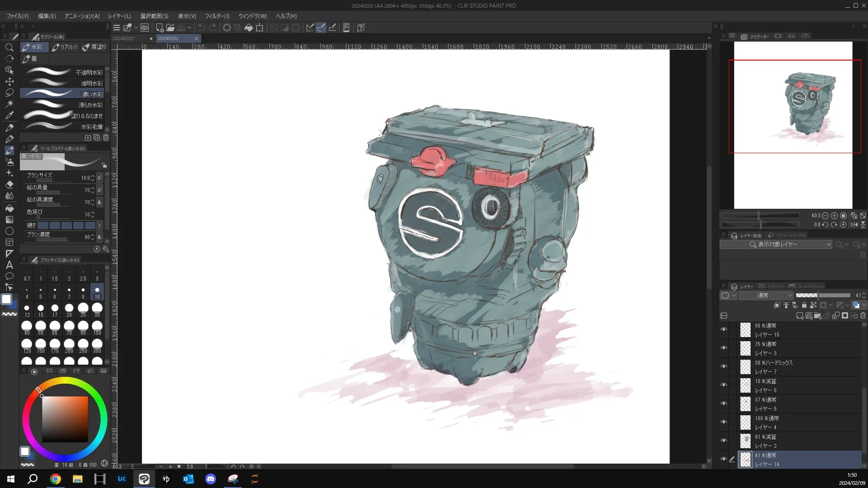
Task: Click the Clip Studio spiral icon
Action: coord(145,28)
